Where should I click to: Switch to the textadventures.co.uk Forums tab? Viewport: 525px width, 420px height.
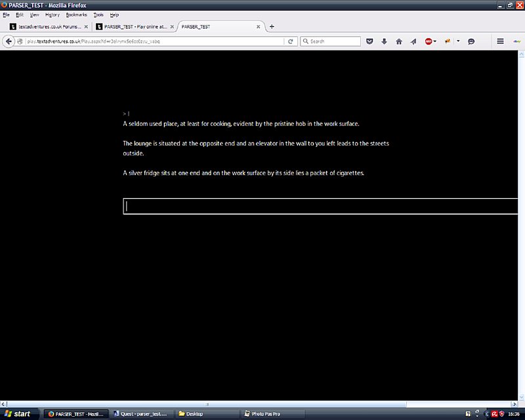click(x=46, y=27)
